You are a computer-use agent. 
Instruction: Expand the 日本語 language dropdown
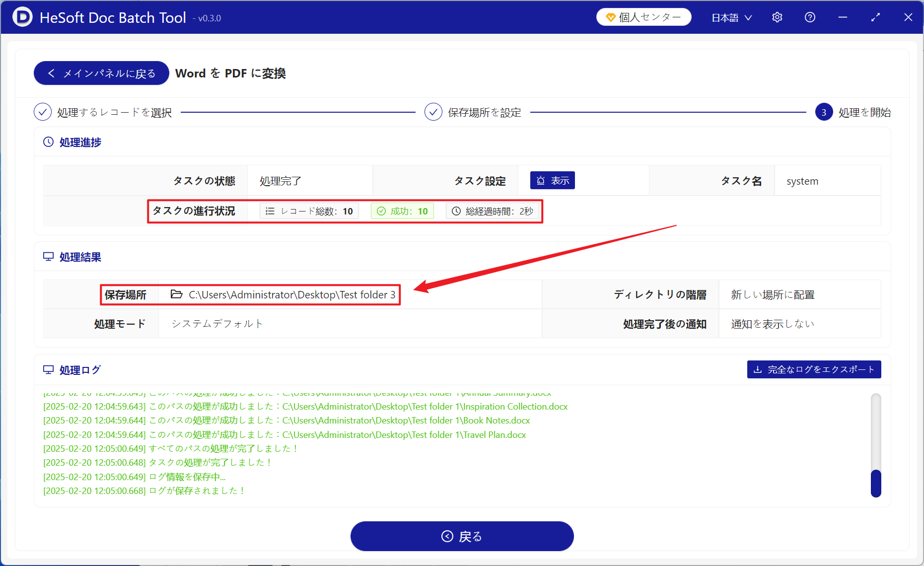[x=731, y=18]
